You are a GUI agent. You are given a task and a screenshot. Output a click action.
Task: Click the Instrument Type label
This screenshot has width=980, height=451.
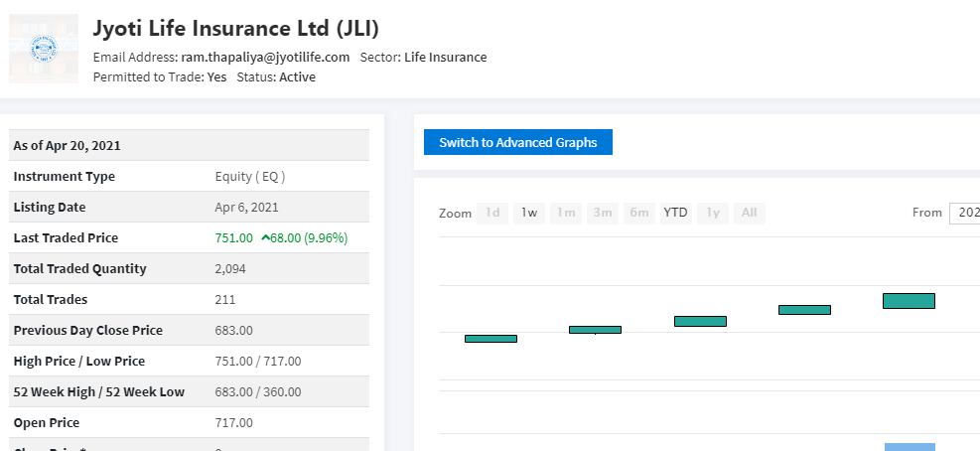pyautogui.click(x=65, y=177)
